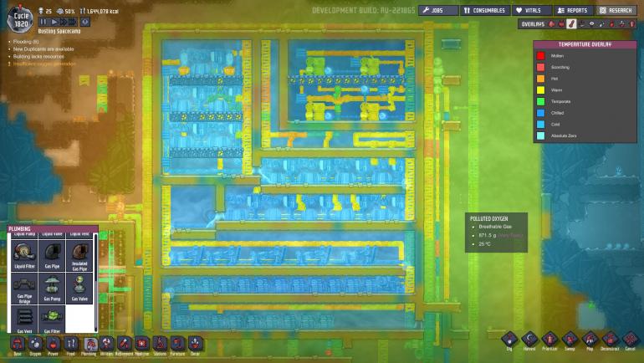The height and width of the screenshot is (363, 644).
Task: Click the Cycle 1820 asteroid clock
Action: pyautogui.click(x=21, y=20)
